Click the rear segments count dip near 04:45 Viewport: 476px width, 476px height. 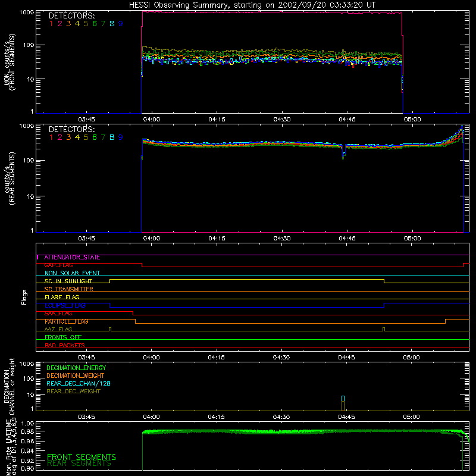tap(344, 152)
